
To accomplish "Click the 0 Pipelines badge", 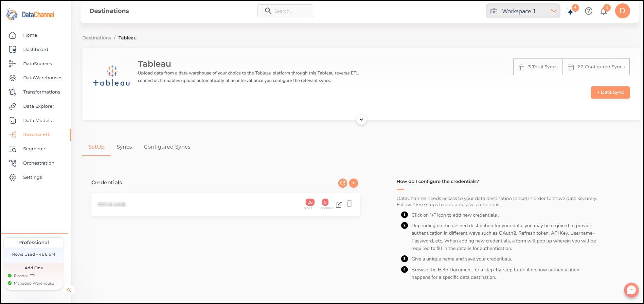I will [325, 202].
